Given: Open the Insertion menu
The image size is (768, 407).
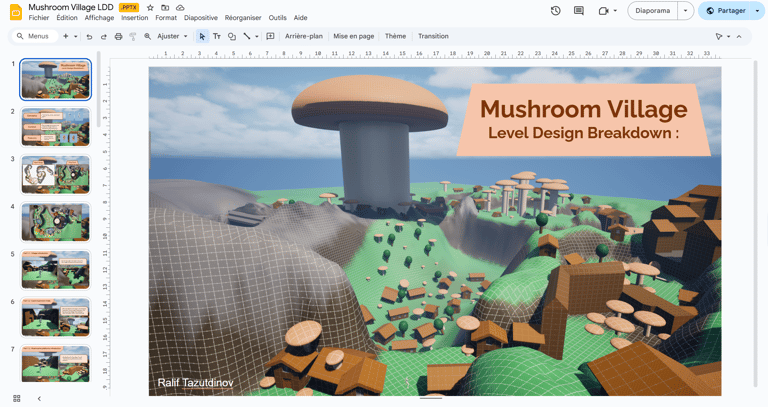Looking at the screenshot, I should 134,18.
